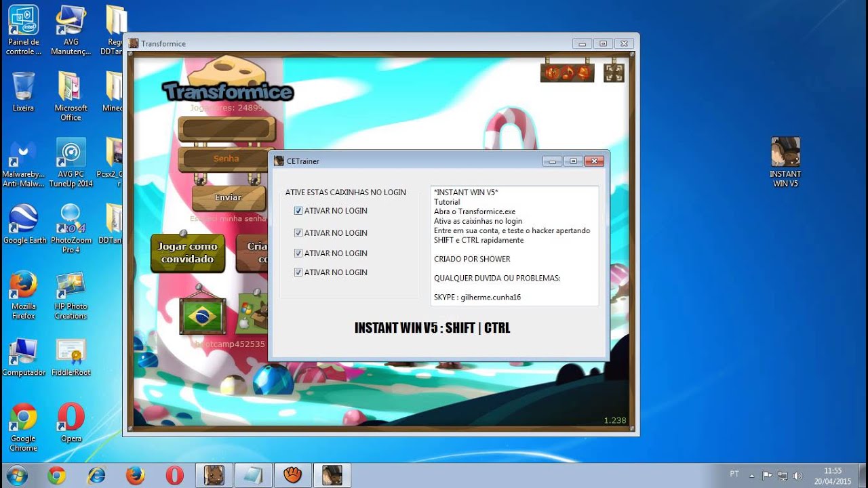
Task: Switch to the CETrainer taskbar item
Action: [332, 476]
